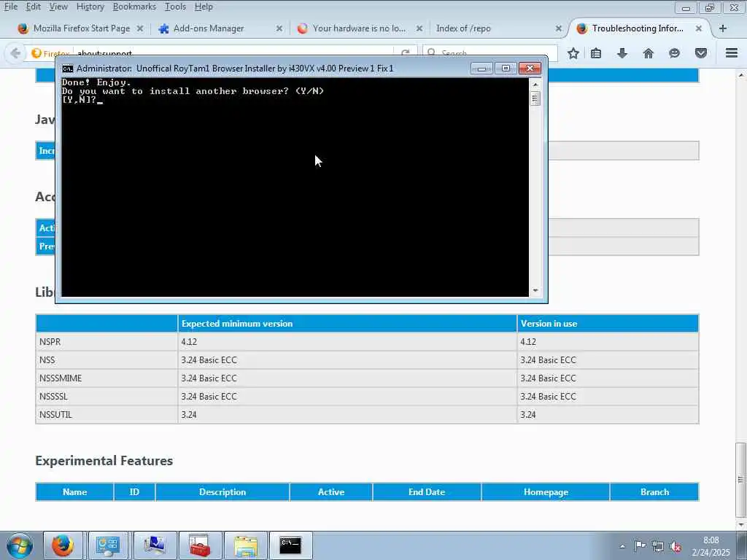
Task: Open the Help menu in Firefox
Action: pos(204,7)
